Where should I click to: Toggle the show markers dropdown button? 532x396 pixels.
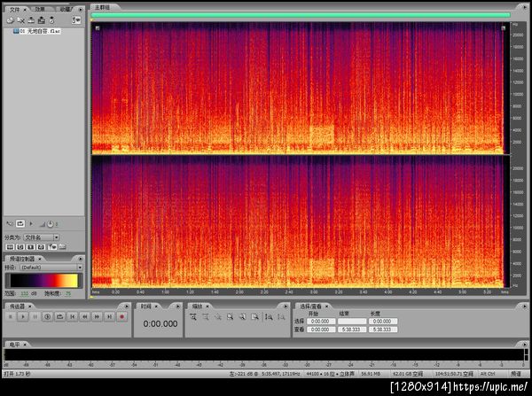(x=52, y=247)
